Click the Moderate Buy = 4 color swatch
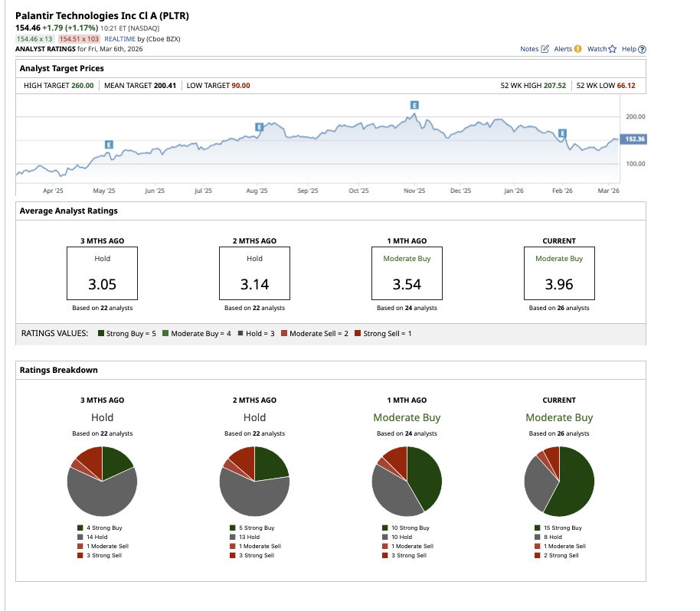The height and width of the screenshot is (611, 700). pyautogui.click(x=165, y=333)
